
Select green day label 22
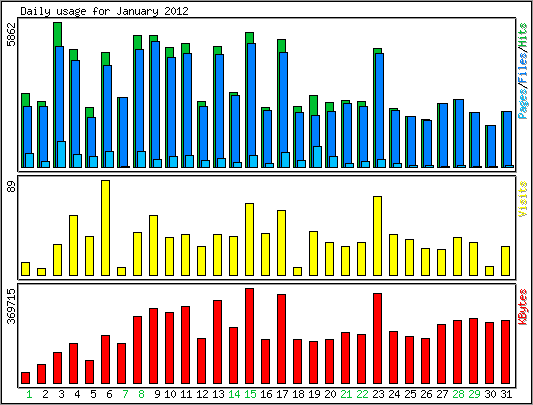362,394
